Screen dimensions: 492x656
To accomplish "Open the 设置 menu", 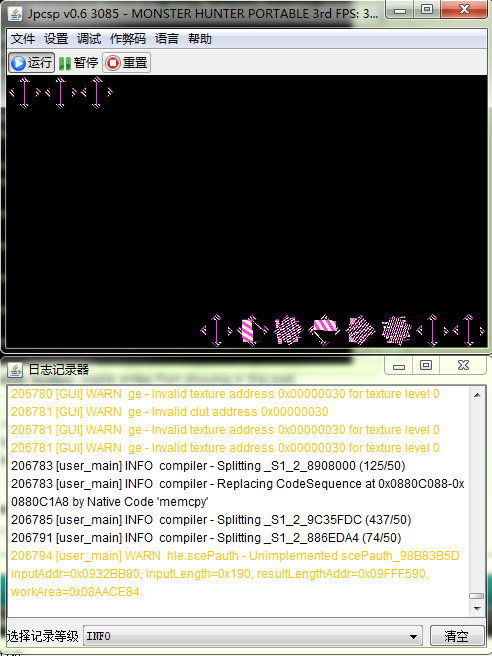I will point(56,39).
